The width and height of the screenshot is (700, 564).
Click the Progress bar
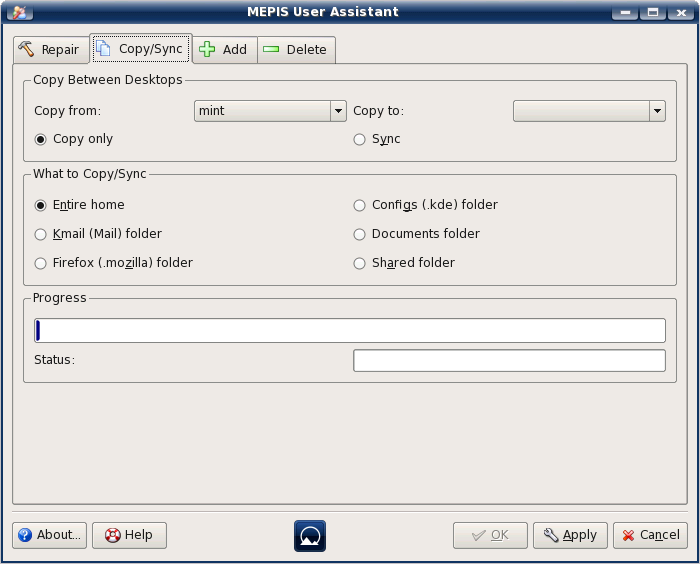[349, 331]
